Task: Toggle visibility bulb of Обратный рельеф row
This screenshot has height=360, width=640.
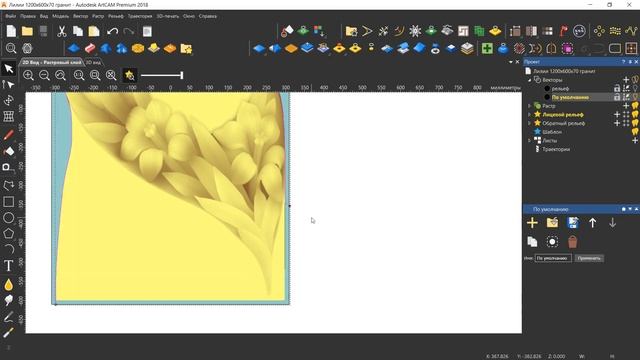Action: click(635, 123)
